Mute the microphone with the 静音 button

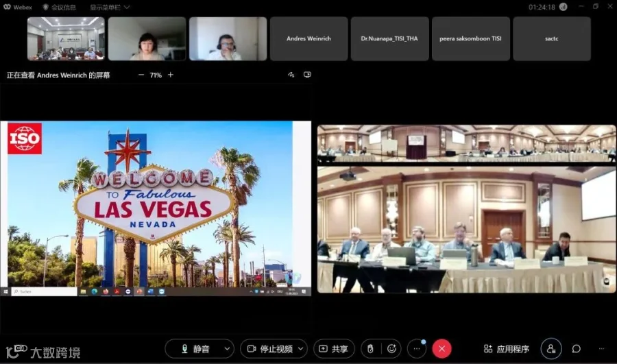click(195, 349)
